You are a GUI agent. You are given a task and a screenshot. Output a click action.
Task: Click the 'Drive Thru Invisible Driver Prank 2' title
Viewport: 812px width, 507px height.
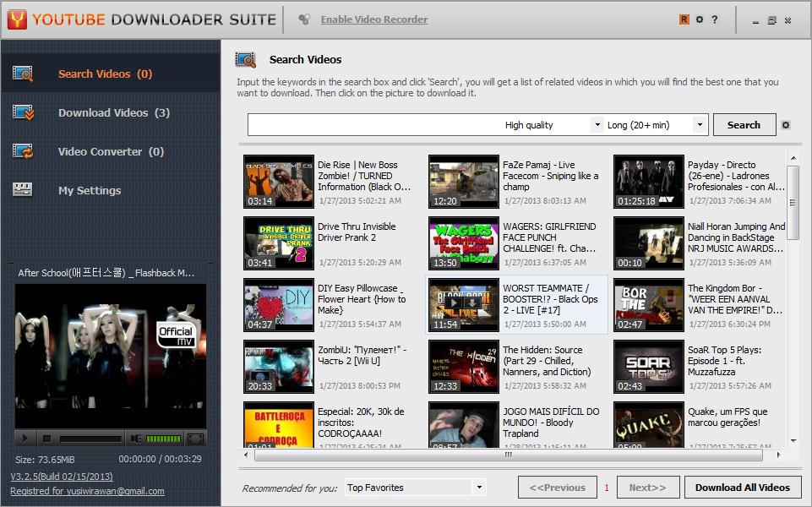coord(357,232)
